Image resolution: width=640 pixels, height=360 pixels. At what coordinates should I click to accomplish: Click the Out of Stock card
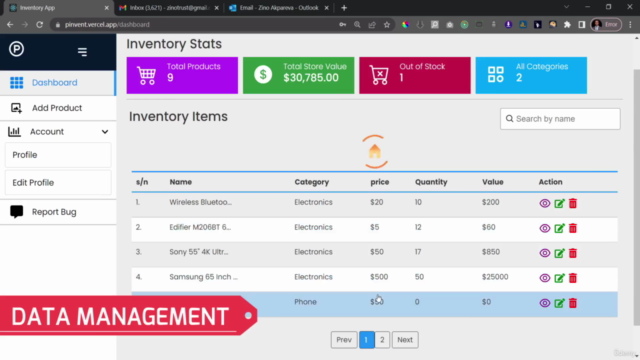tap(415, 75)
